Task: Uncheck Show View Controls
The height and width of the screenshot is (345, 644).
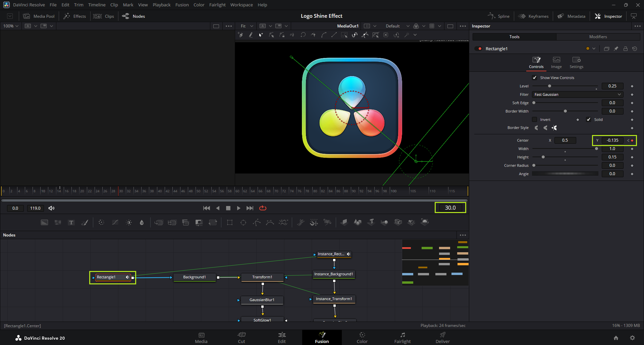Action: (x=535, y=78)
